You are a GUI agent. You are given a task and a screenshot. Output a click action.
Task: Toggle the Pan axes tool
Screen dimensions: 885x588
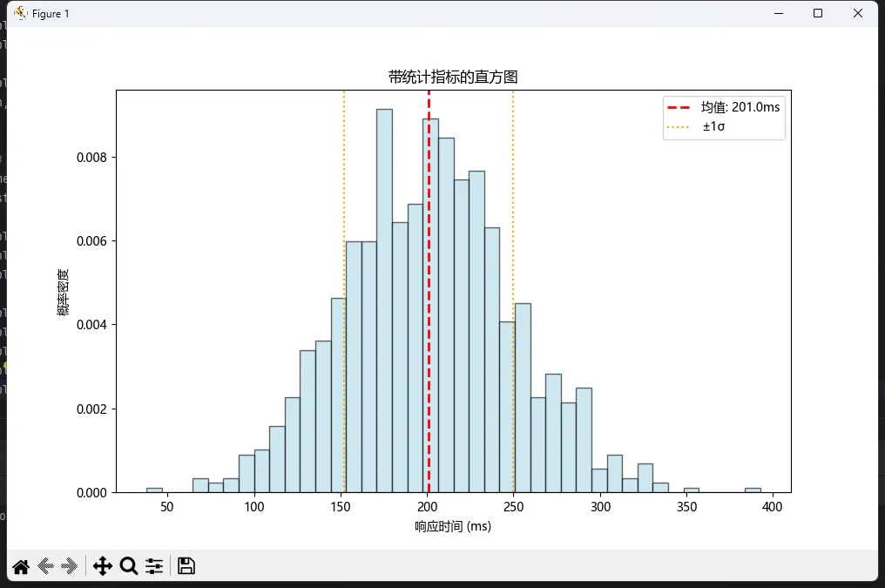pyautogui.click(x=103, y=566)
